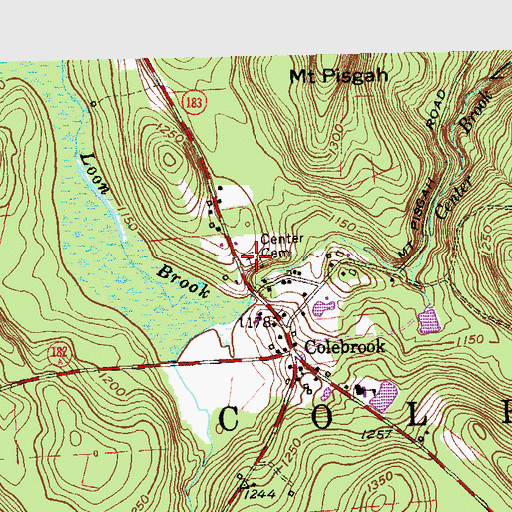Click the route 183 highway shield
512x512 pixels.
194,102
